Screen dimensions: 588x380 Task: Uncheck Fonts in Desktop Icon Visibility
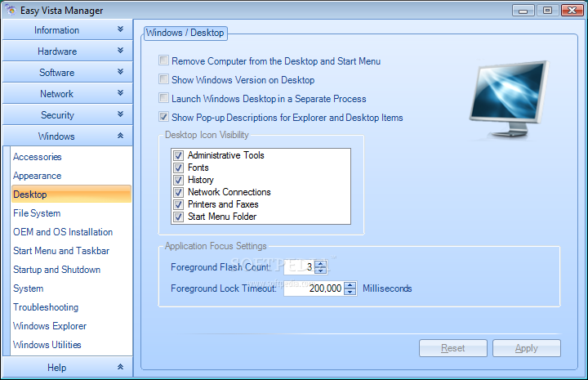click(178, 168)
